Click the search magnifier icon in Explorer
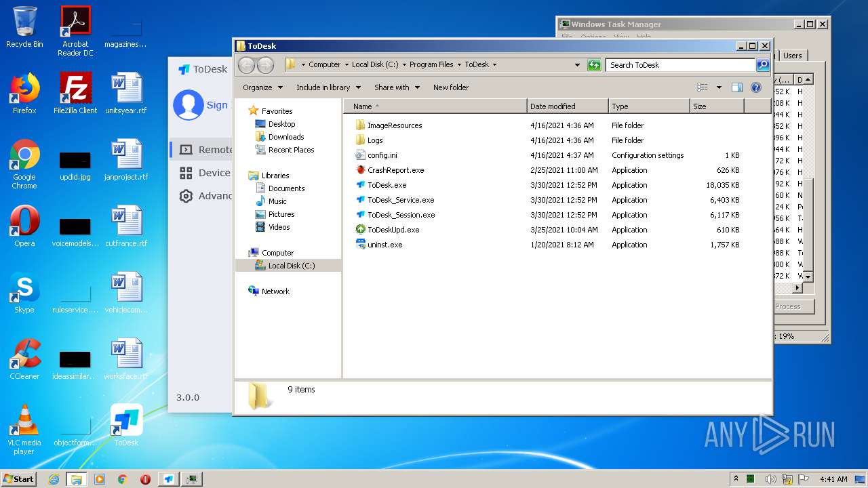Screen dimensions: 868x488 pos(763,65)
